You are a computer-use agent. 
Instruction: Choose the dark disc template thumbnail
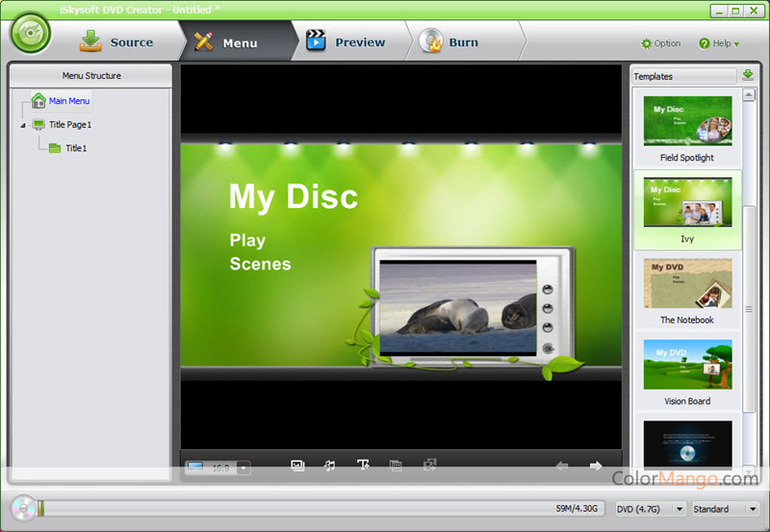pos(687,444)
